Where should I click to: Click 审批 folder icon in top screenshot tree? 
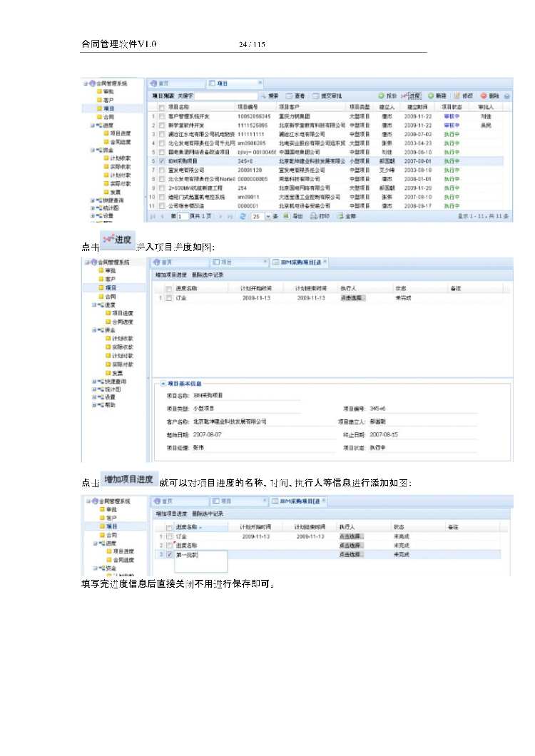99,91
